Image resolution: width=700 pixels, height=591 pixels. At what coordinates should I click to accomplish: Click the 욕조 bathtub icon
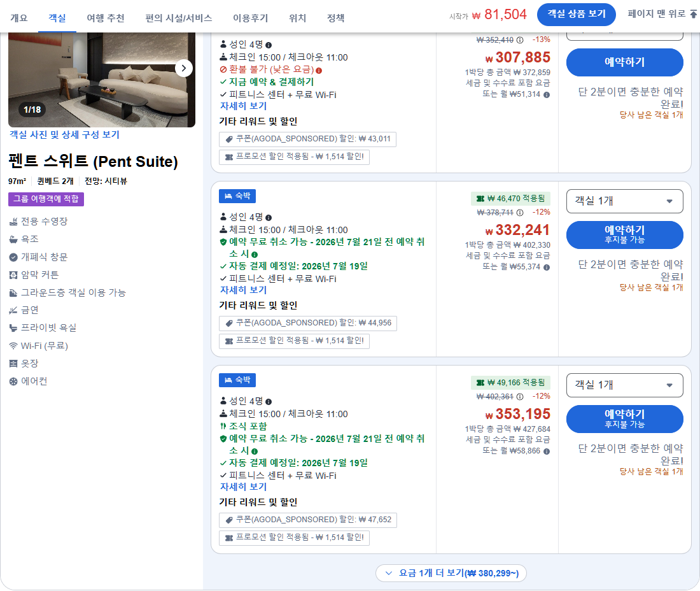(13, 239)
